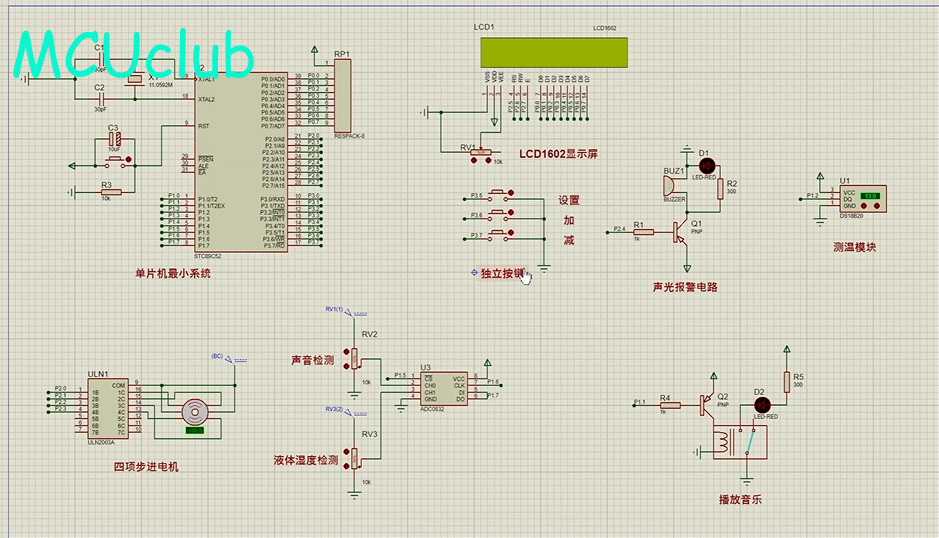The image size is (939, 538).
Task: Select the ADC0832 chip U3
Action: [x=444, y=386]
